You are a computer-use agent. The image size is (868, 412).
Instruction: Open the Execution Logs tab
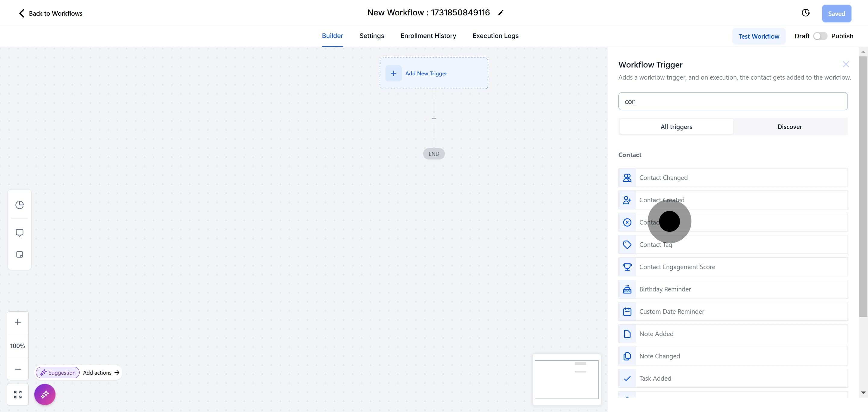click(495, 36)
